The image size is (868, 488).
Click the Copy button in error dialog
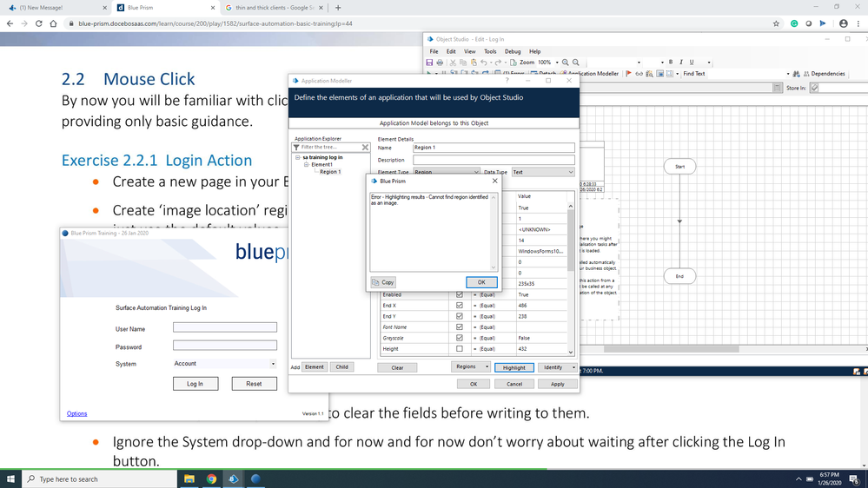[x=383, y=282]
